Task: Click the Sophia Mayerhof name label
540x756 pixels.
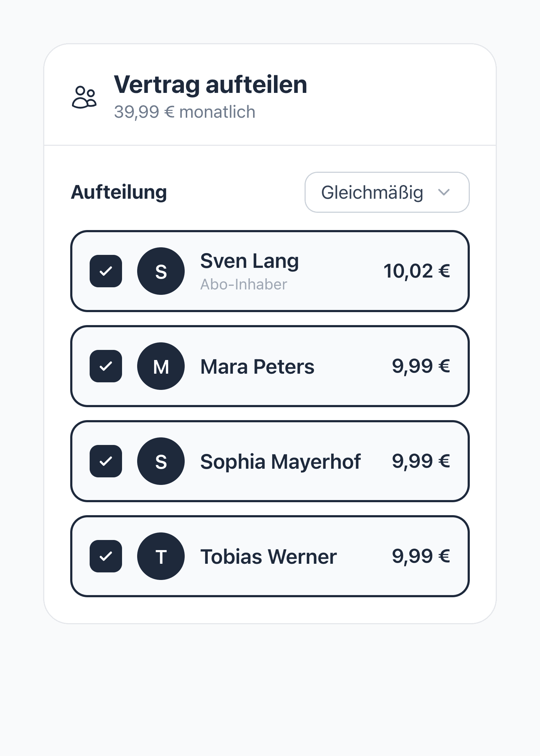Action: pyautogui.click(x=280, y=462)
